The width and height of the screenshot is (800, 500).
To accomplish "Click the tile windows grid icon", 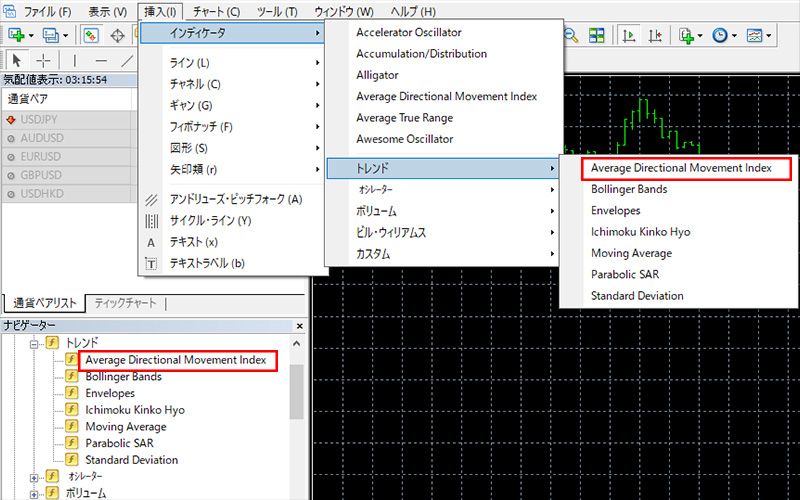I will click(x=597, y=35).
